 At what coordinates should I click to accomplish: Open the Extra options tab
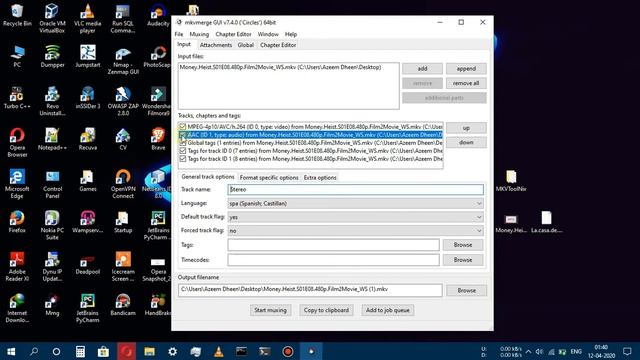pyautogui.click(x=320, y=178)
